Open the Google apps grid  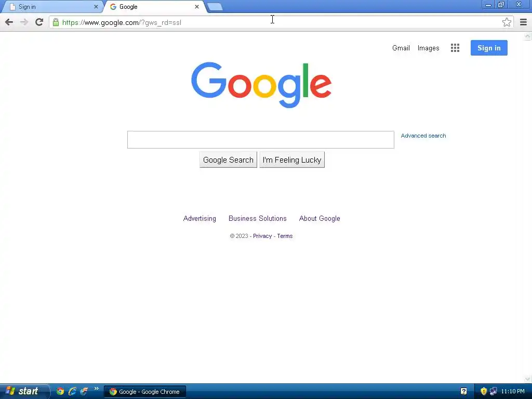[455, 48]
